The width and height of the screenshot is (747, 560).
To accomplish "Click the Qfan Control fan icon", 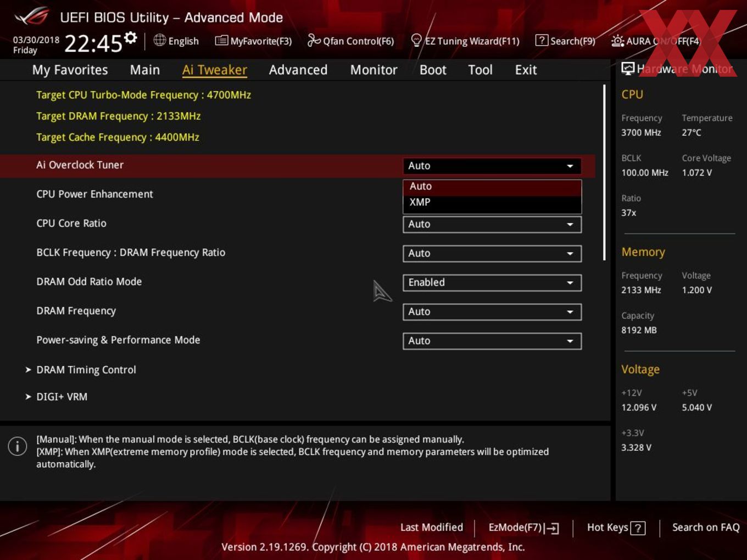I will click(x=314, y=40).
